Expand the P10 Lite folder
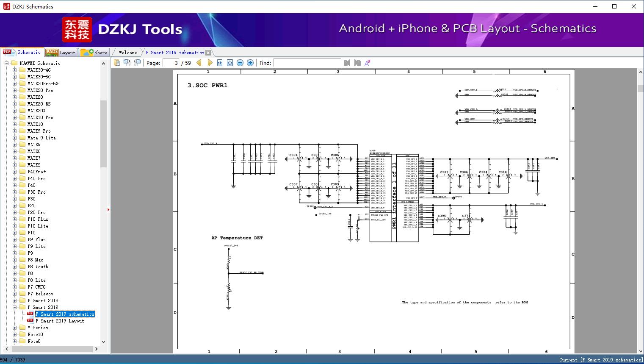 tap(15, 226)
